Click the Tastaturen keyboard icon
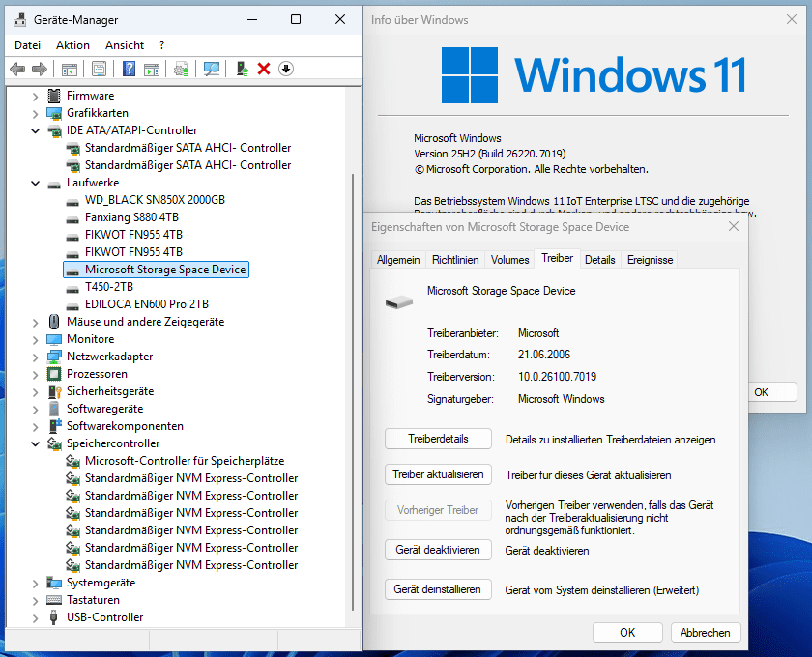 point(54,600)
